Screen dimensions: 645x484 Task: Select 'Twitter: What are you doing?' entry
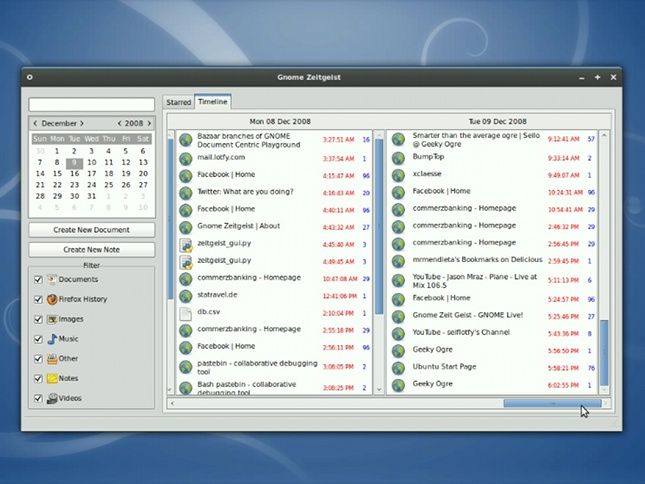(x=245, y=192)
